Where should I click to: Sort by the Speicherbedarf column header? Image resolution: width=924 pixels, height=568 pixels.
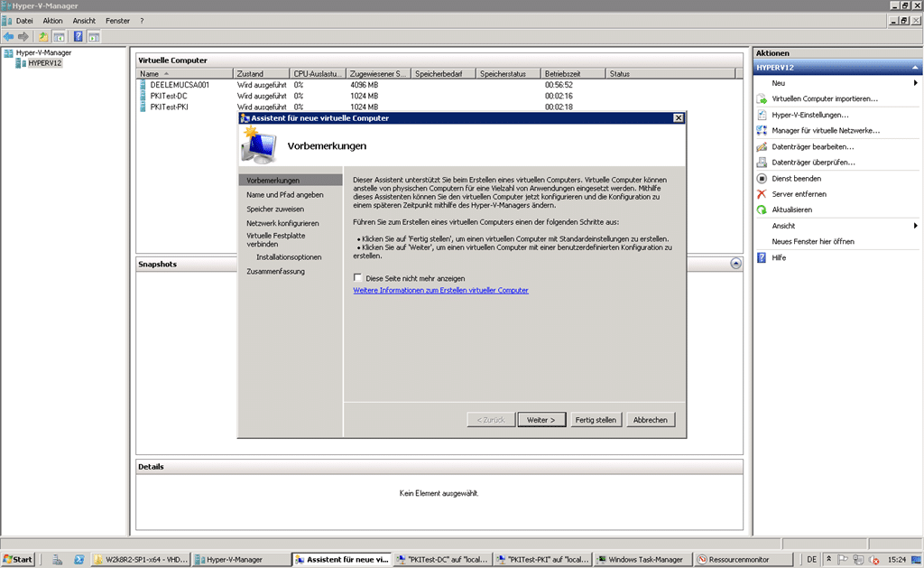444,74
